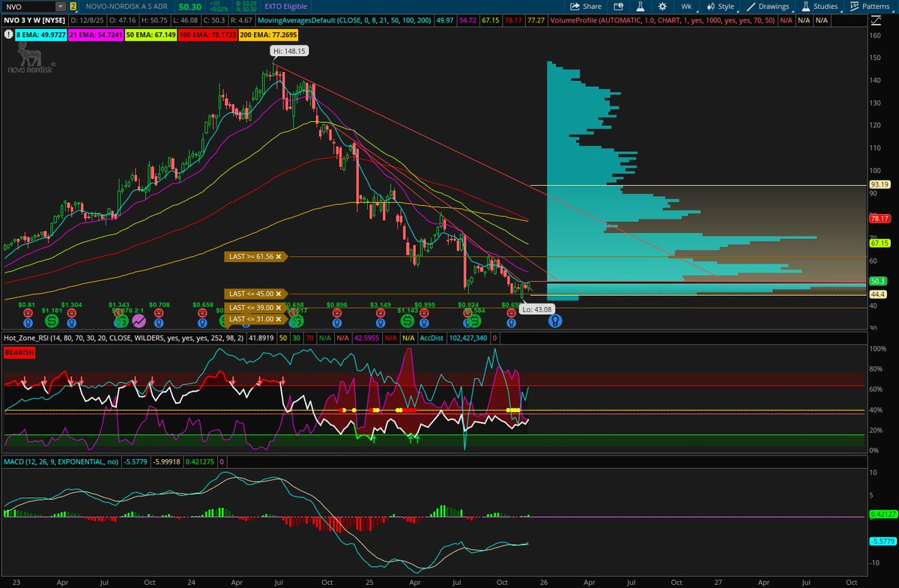Click the chart grid layout icon

[x=618, y=6]
